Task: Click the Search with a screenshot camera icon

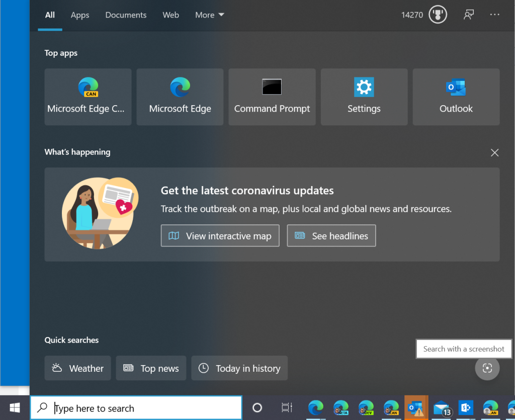Action: 487,368
